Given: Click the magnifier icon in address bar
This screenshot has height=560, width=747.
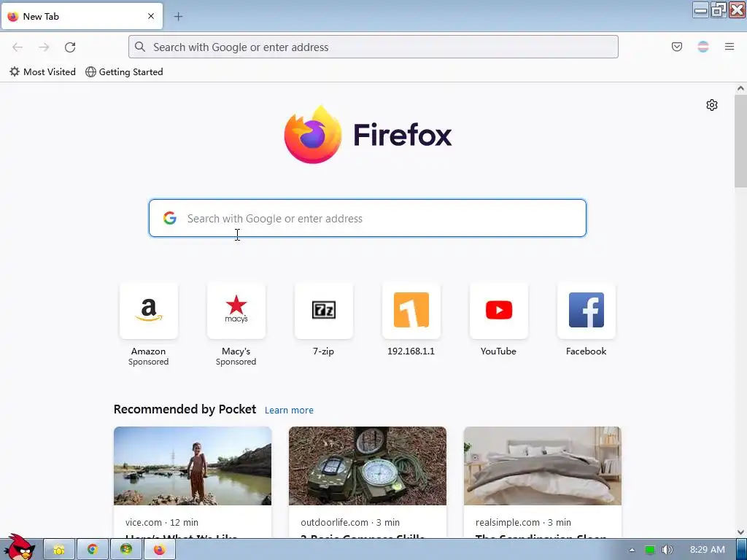Looking at the screenshot, I should click(139, 47).
